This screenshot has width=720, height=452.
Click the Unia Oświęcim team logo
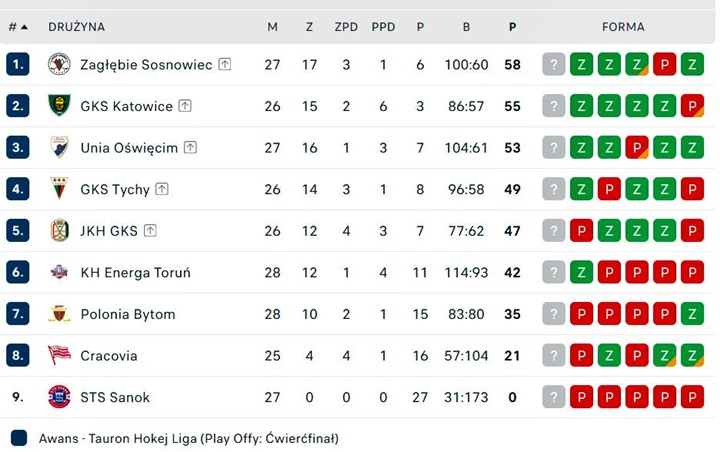[x=59, y=148]
